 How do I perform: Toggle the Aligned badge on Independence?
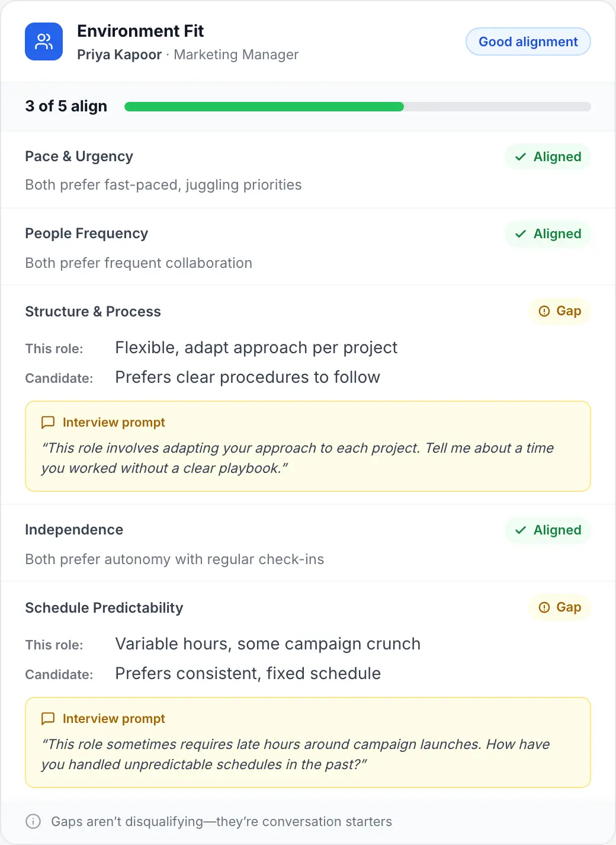[x=547, y=530]
